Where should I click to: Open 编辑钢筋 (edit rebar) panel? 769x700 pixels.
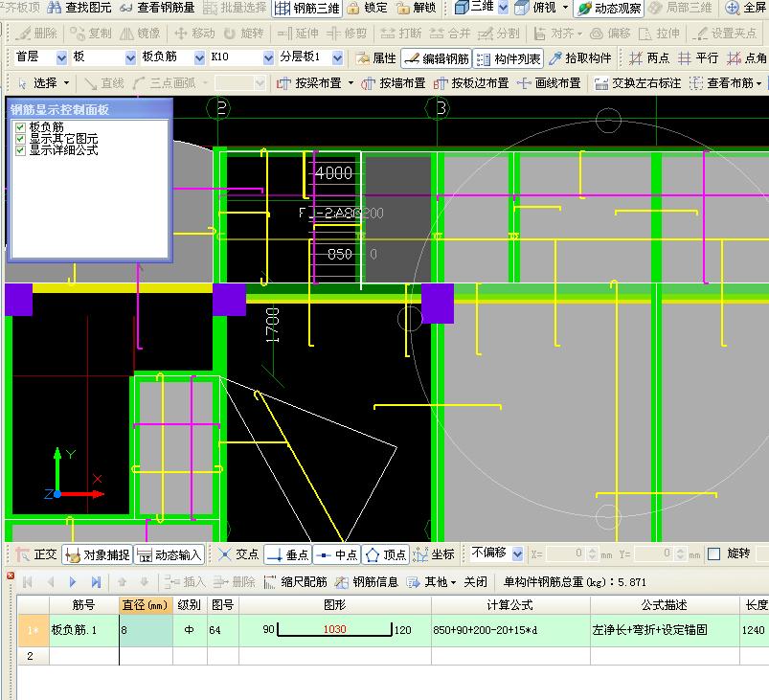pyautogui.click(x=436, y=58)
